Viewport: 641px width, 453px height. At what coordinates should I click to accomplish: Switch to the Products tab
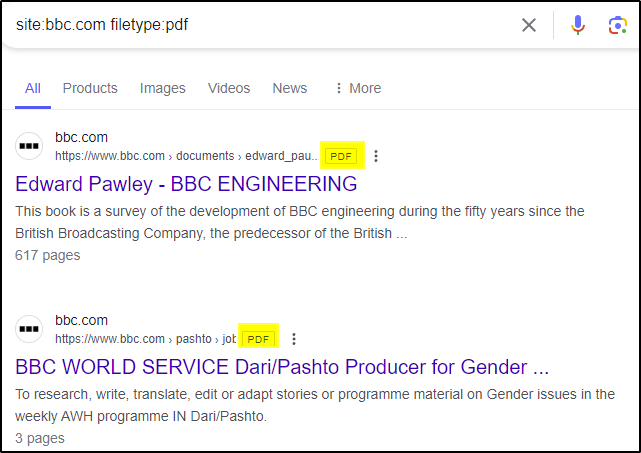click(x=90, y=88)
